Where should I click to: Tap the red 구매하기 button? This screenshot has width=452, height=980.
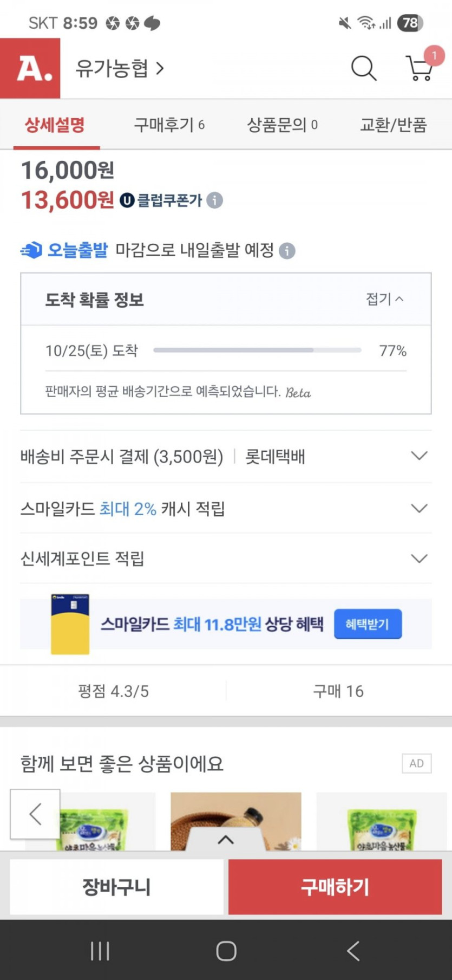[335, 887]
